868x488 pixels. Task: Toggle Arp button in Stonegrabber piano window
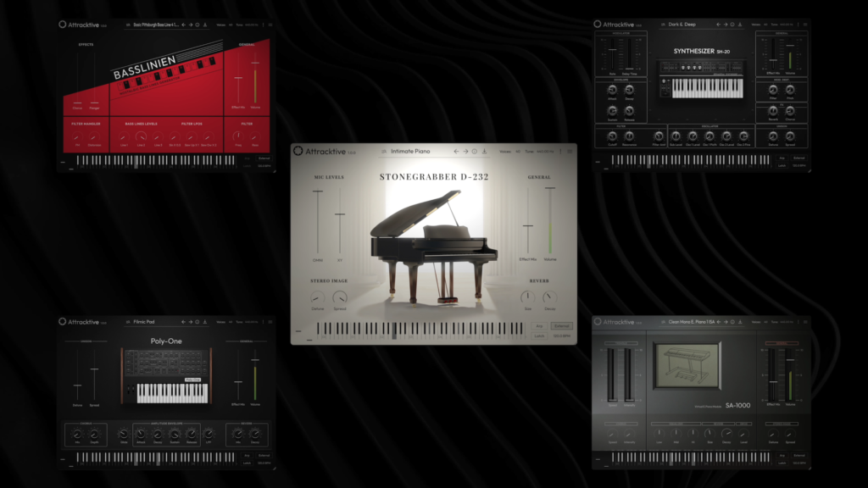(x=539, y=326)
